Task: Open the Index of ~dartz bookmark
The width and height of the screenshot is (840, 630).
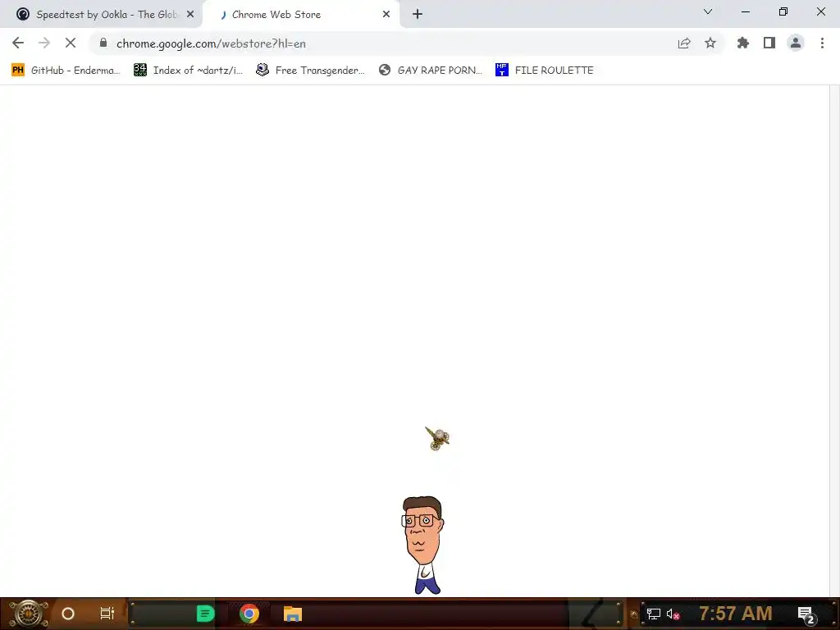Action: [x=188, y=71]
